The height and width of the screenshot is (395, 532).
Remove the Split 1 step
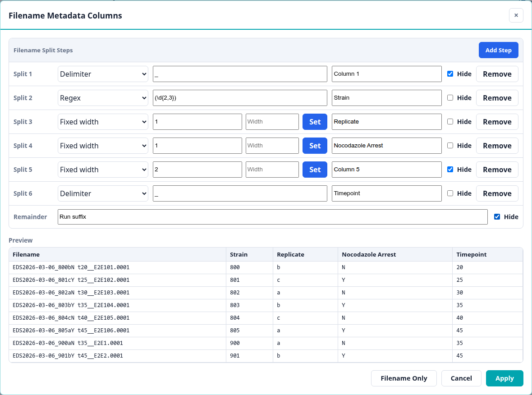pyautogui.click(x=497, y=74)
